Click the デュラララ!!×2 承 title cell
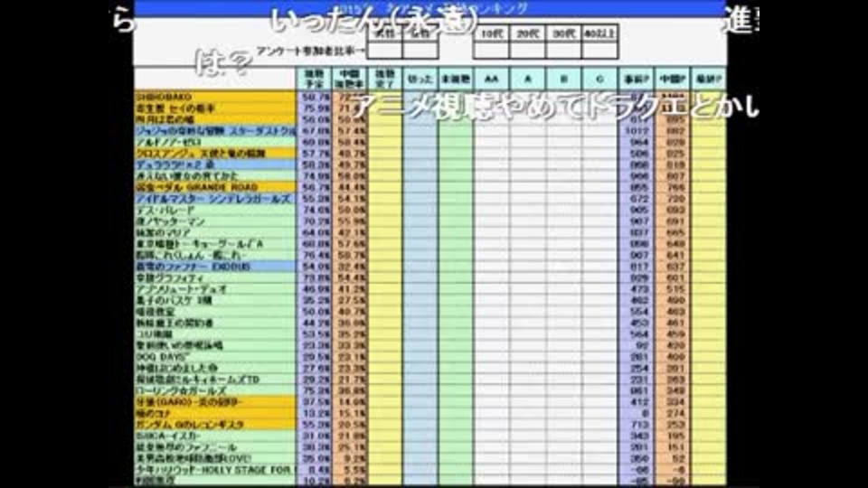The width and height of the screenshot is (868, 488). 215,164
